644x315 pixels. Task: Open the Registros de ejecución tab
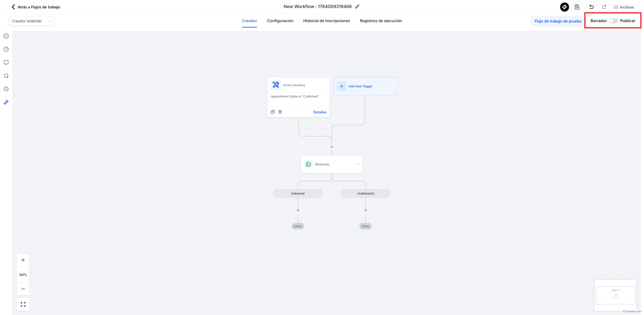381,21
